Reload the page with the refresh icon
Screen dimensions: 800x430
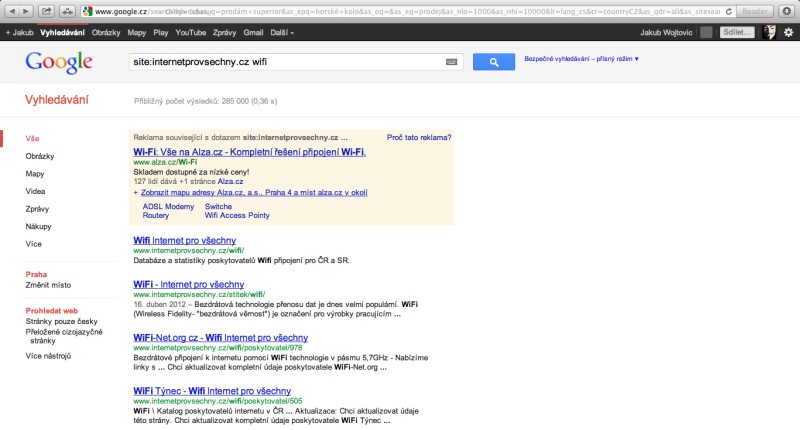pos(729,11)
